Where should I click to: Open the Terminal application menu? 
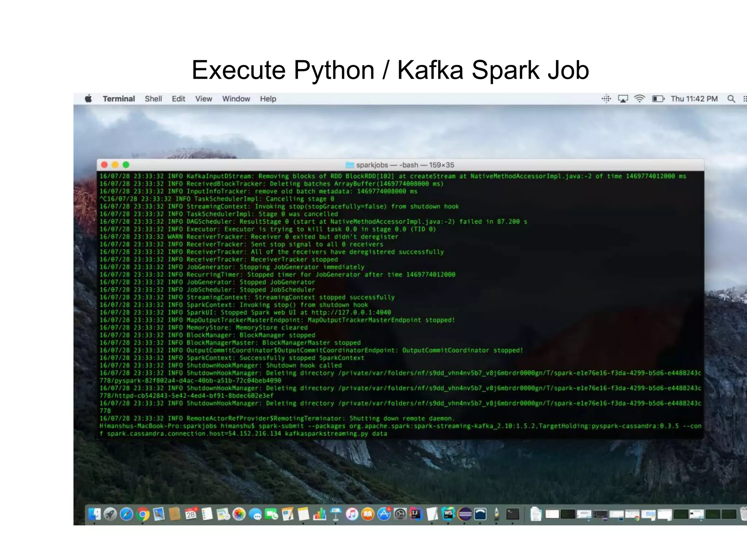coord(119,99)
